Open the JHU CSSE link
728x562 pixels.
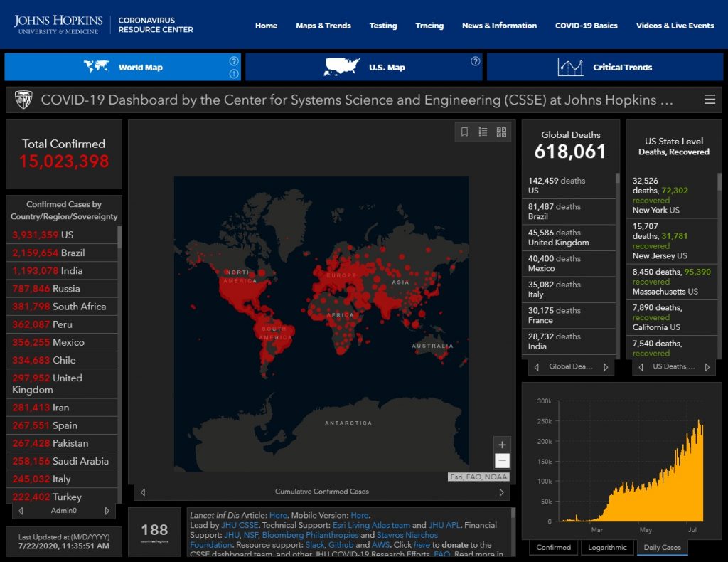coord(240,525)
